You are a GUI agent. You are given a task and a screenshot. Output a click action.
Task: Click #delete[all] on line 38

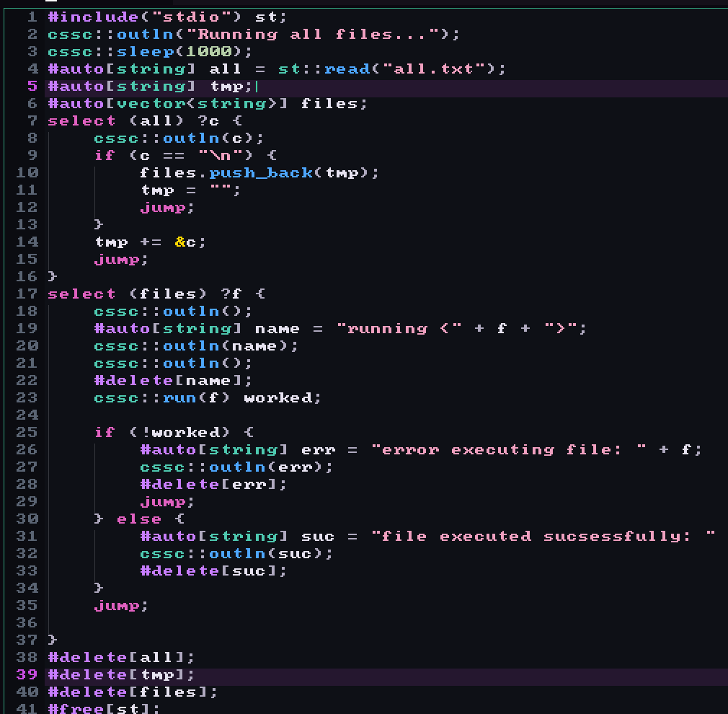click(117, 657)
